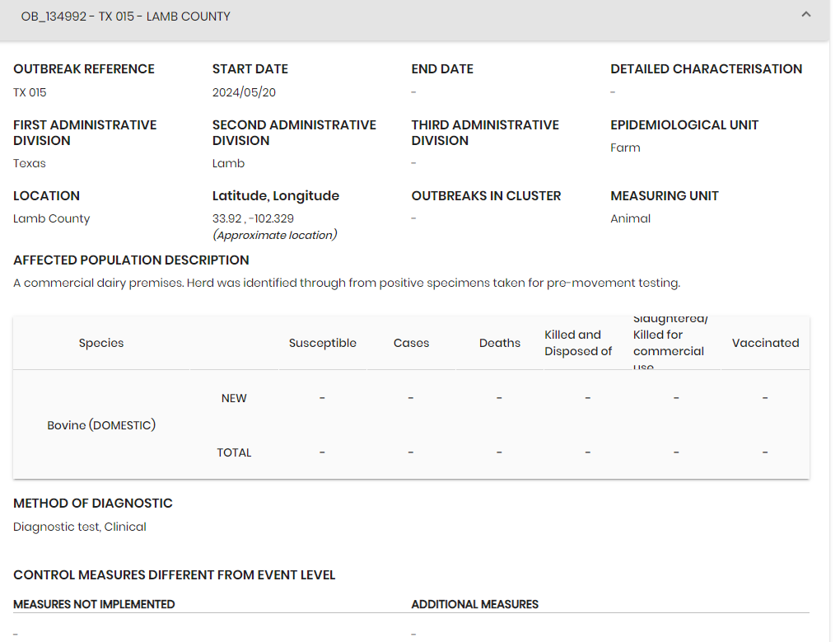Click the Susceptible column header
This screenshot has height=642, width=840.
pyautogui.click(x=323, y=343)
